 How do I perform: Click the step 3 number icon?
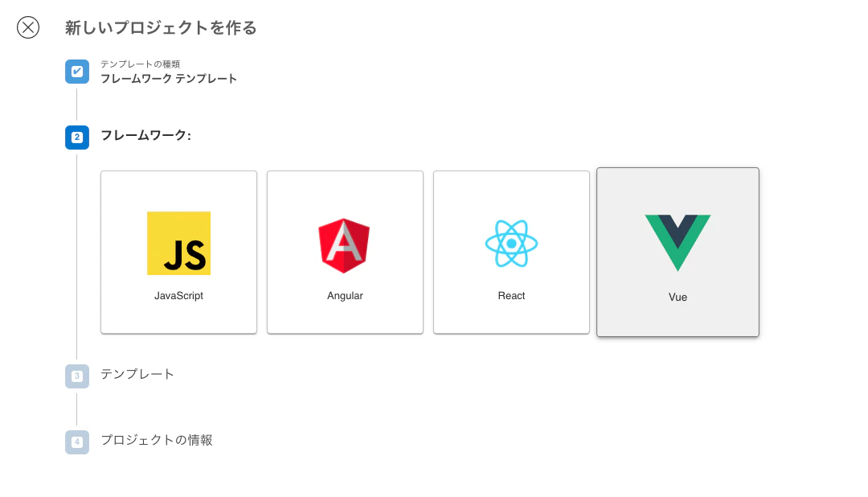coord(77,376)
